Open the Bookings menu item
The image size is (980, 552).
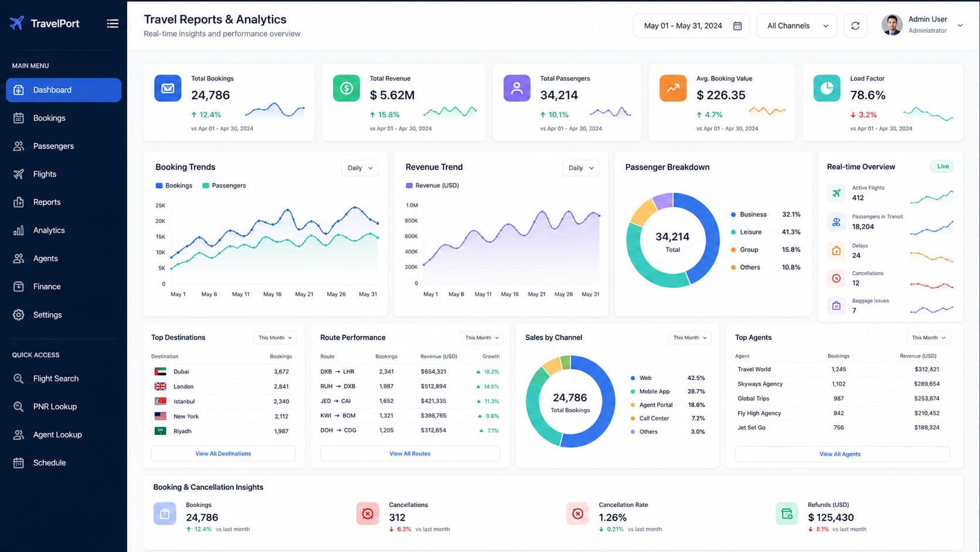tap(63, 118)
